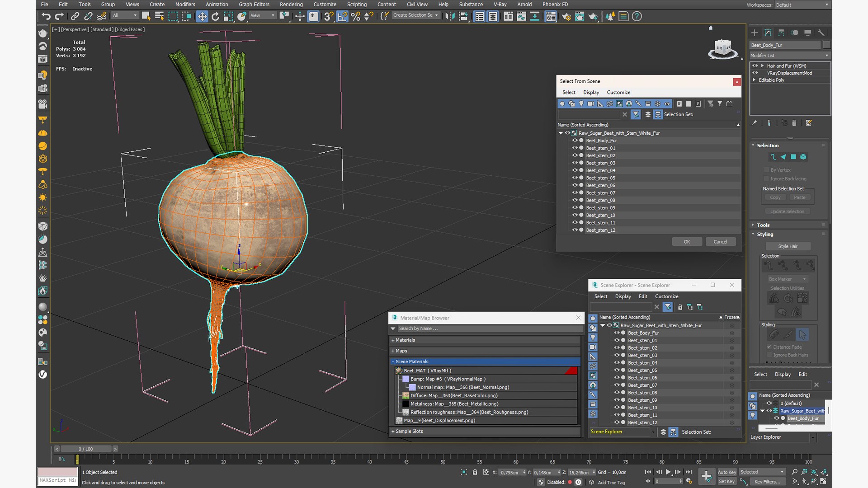Click the Undo arrow in main toolbar
The width and height of the screenshot is (868, 488).
click(46, 17)
